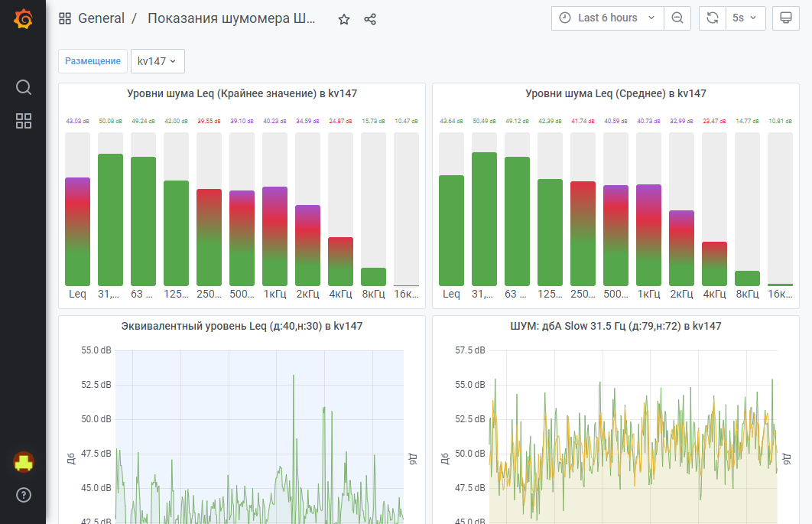The height and width of the screenshot is (524, 812).
Task: Open the kv147 variable dropdown
Action: tap(158, 61)
